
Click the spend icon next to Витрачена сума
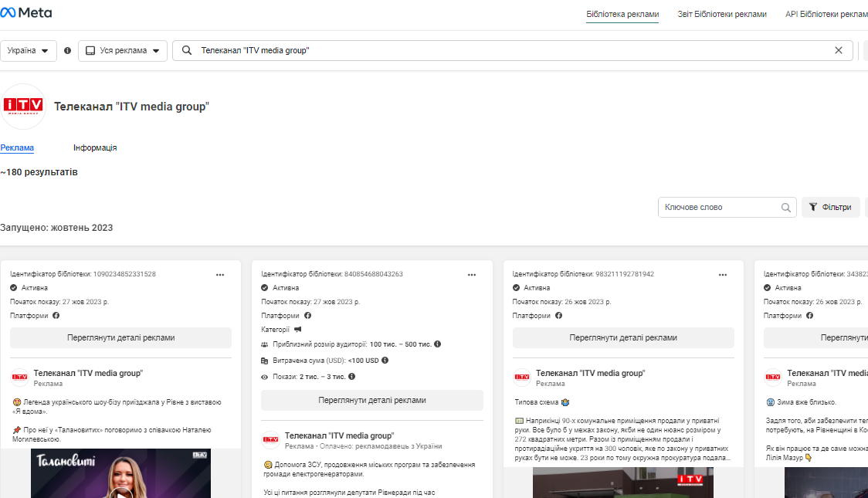click(x=265, y=361)
